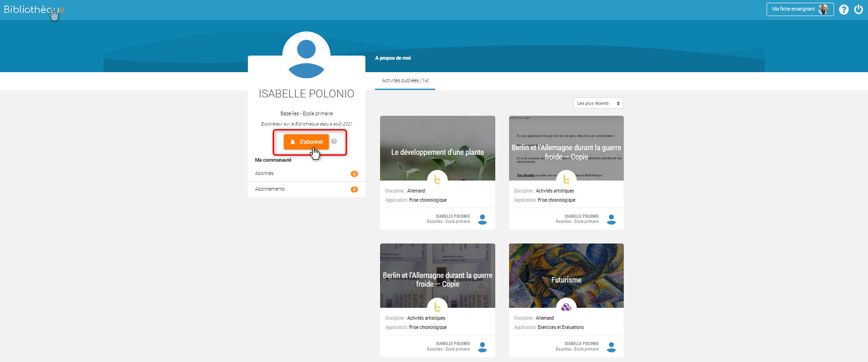868x362 pixels.
Task: Click the purple blocks icon on Futurisme card
Action: [566, 307]
